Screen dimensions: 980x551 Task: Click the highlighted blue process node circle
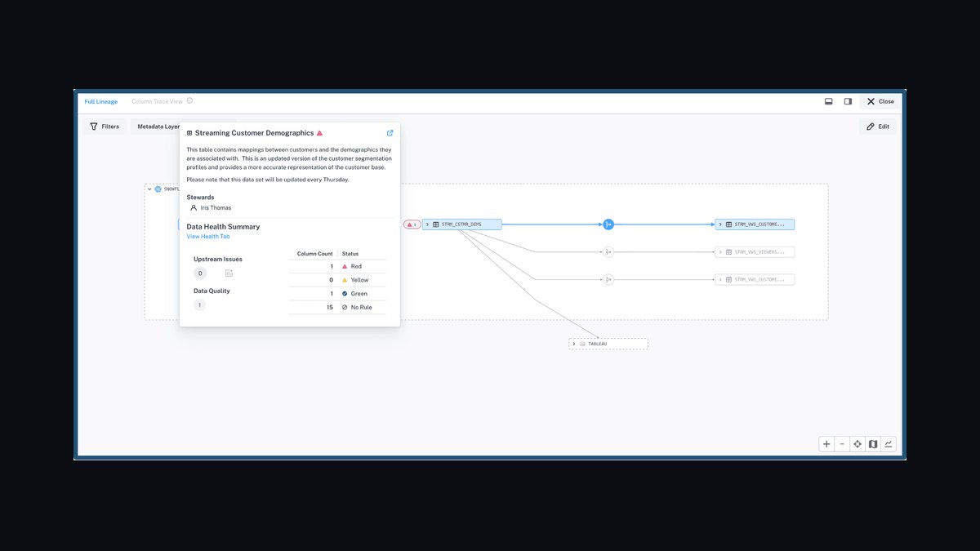[608, 224]
